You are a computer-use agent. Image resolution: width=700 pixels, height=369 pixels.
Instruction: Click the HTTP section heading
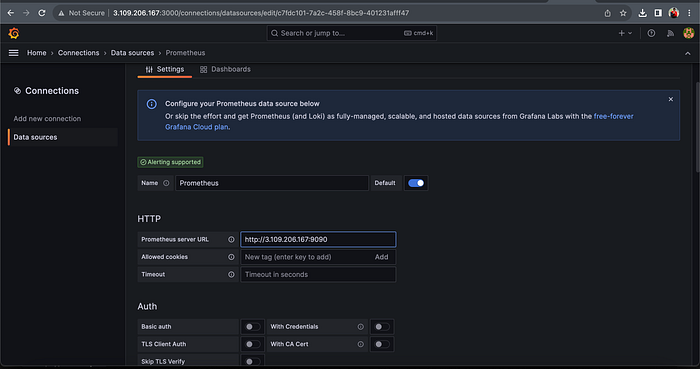[x=149, y=219]
